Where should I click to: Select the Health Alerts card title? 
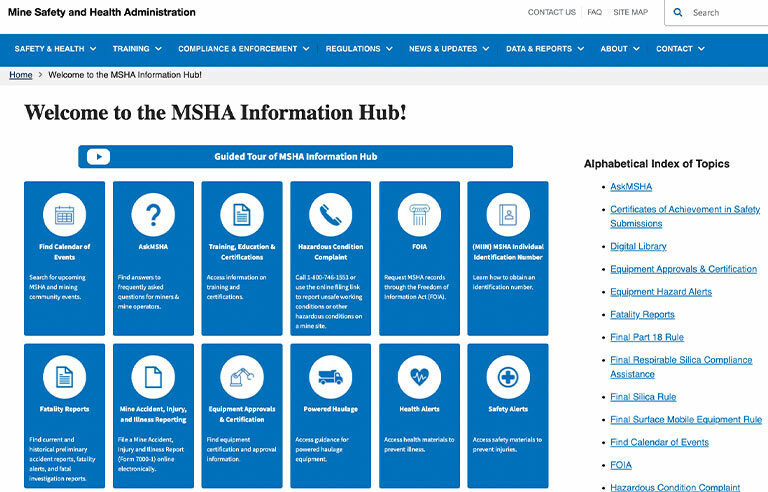tap(419, 409)
